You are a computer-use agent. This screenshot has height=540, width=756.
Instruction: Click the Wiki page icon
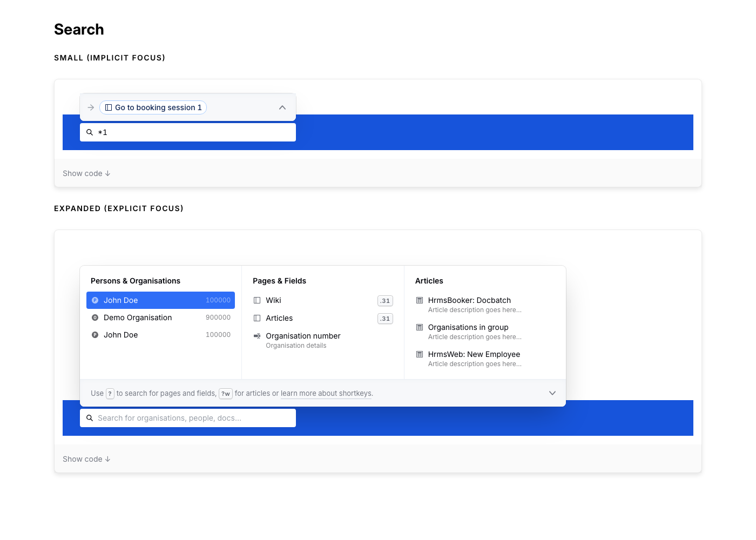click(257, 300)
